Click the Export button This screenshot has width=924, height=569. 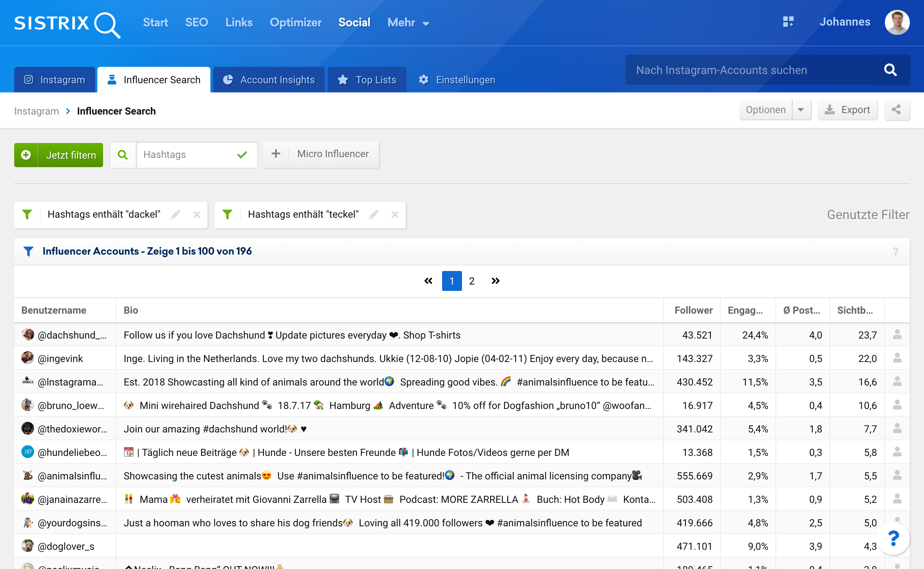tap(847, 110)
